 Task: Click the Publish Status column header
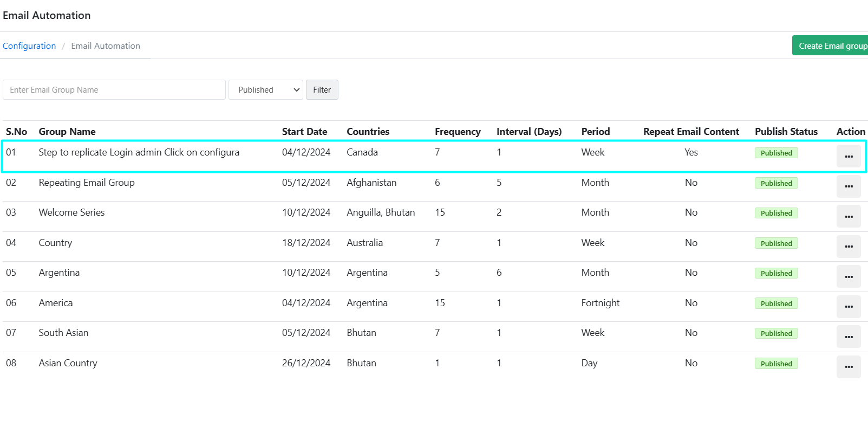[x=786, y=132]
